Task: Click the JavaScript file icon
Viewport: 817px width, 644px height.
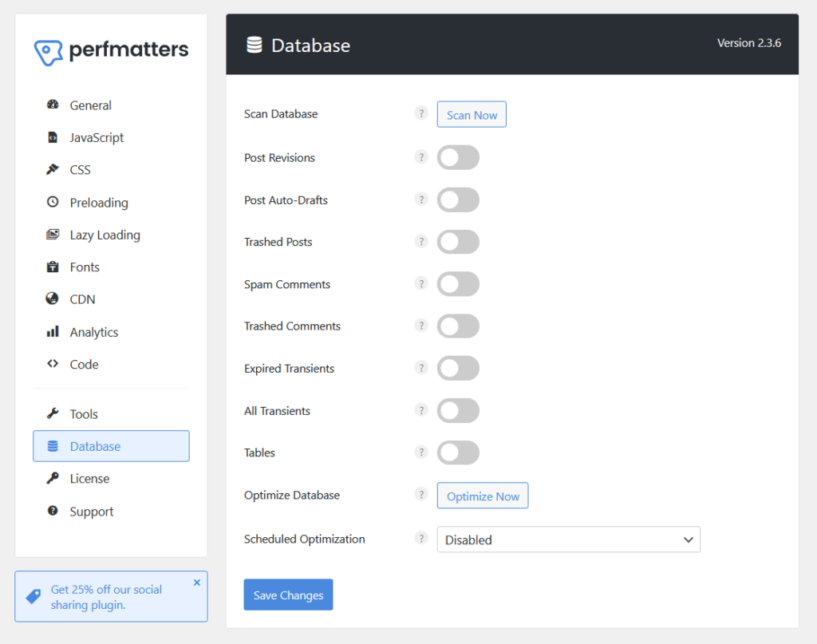Action: click(53, 137)
